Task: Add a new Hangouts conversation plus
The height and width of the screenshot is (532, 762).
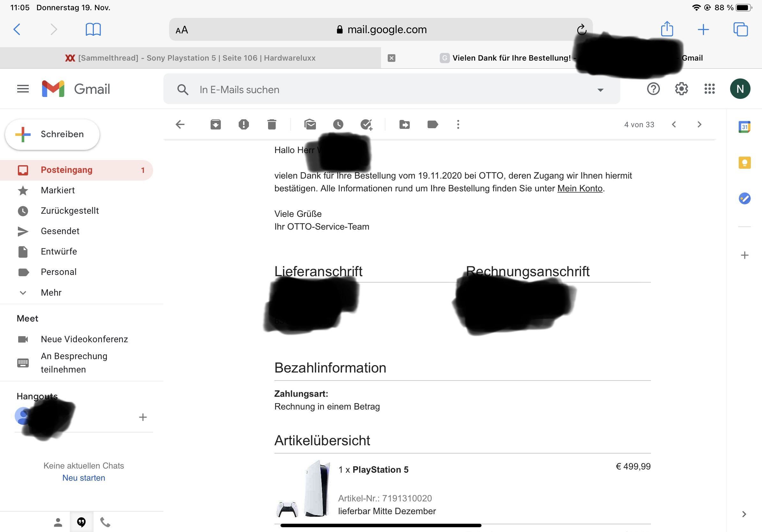Action: [143, 417]
